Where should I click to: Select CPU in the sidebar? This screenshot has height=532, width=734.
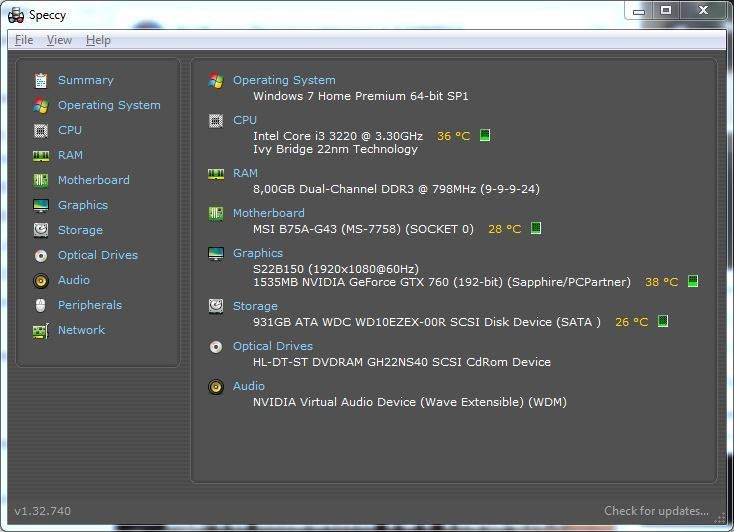tap(70, 130)
